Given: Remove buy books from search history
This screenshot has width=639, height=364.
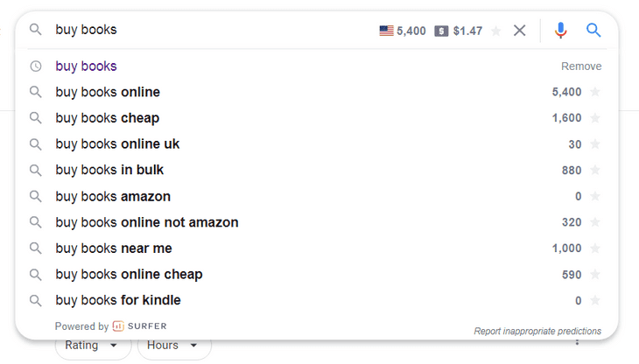Looking at the screenshot, I should coord(581,66).
